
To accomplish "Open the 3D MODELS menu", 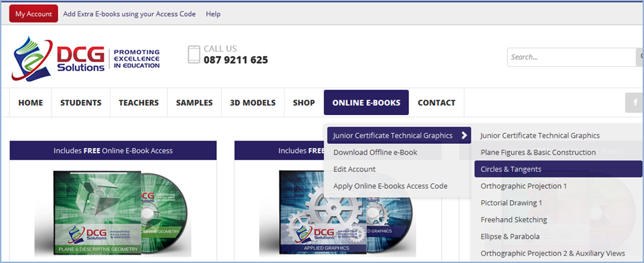I will 253,102.
